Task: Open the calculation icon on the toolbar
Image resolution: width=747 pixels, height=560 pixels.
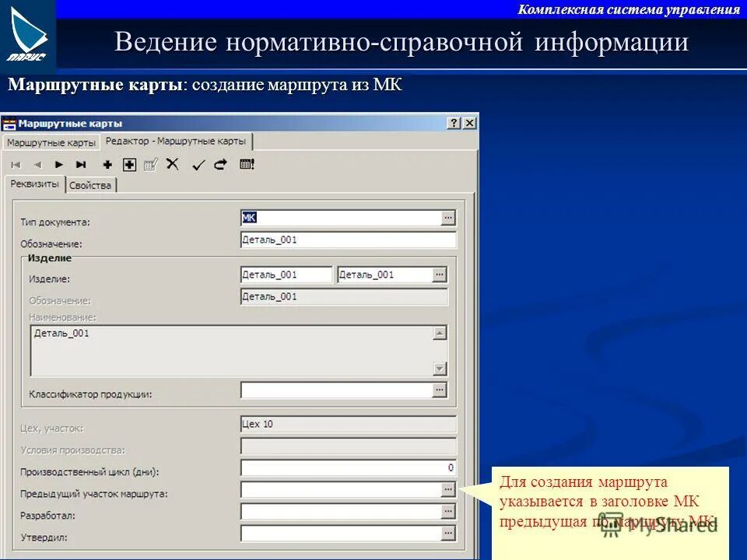Action: [245, 164]
